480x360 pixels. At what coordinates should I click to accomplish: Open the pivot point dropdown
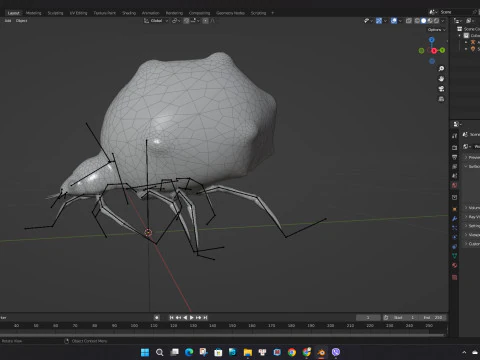click(176, 21)
